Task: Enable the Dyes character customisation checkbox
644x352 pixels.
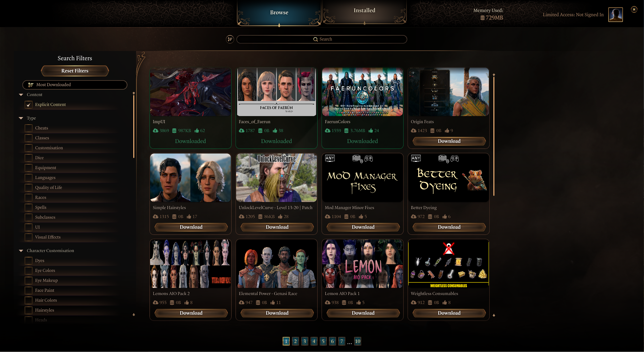Action: [28, 260]
